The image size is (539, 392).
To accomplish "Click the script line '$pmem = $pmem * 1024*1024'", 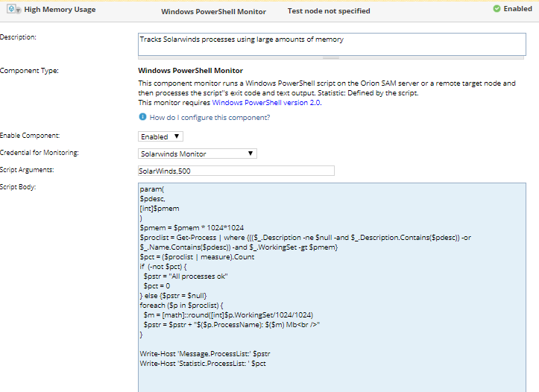I will coord(192,228).
